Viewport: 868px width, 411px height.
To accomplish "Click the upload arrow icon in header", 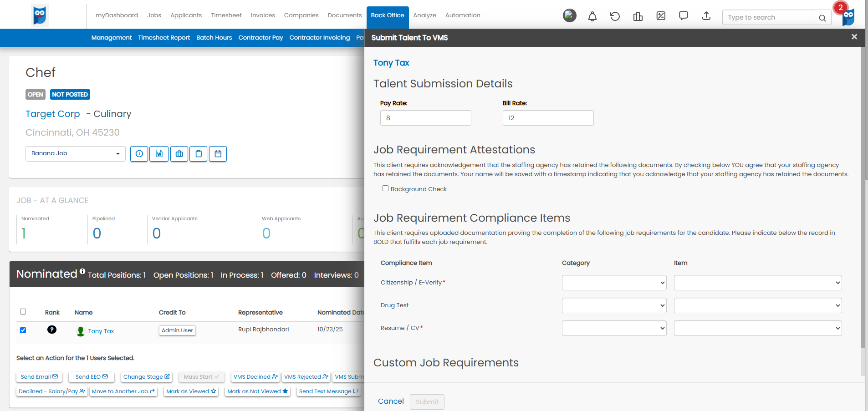I will [706, 16].
